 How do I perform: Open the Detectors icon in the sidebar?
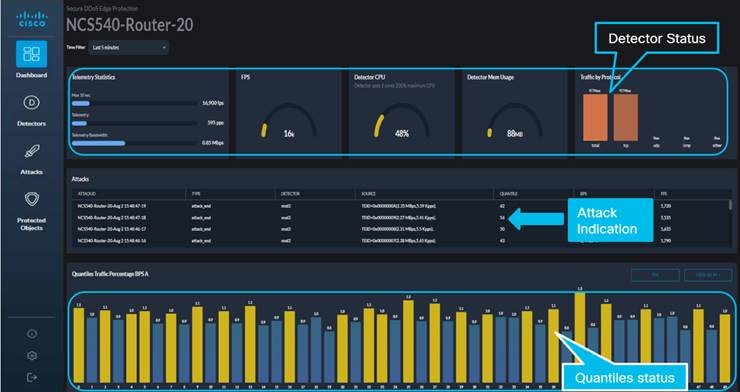[32, 102]
